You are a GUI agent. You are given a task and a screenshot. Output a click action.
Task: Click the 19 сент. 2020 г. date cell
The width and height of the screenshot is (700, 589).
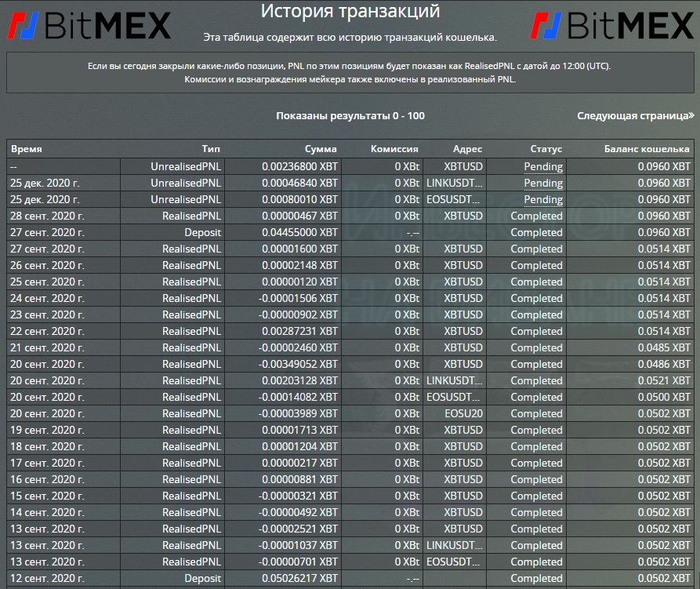(x=47, y=430)
